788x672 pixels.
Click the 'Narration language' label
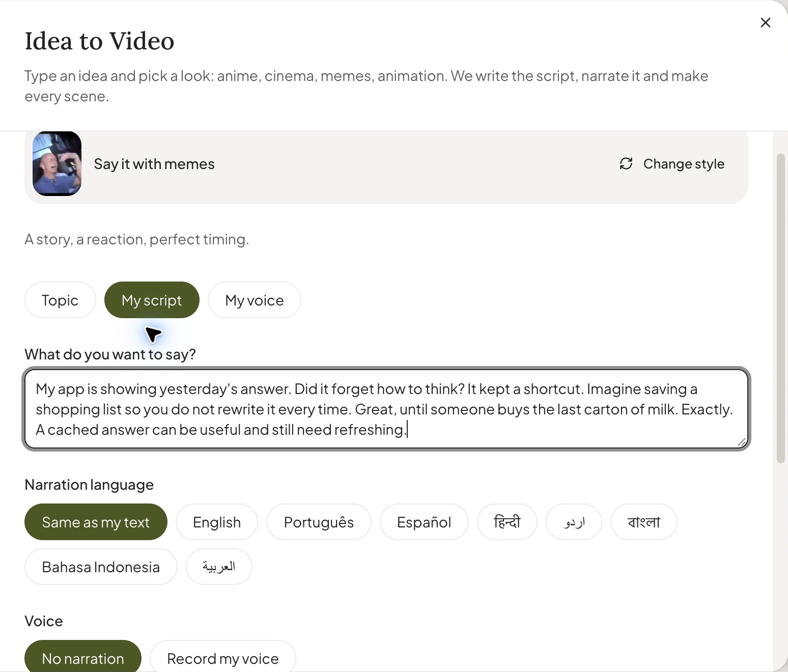(x=89, y=485)
